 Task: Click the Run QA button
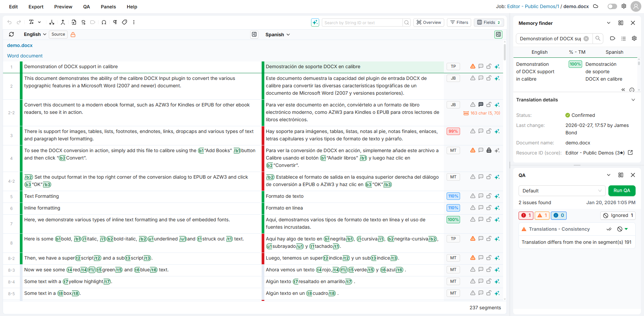tap(621, 190)
